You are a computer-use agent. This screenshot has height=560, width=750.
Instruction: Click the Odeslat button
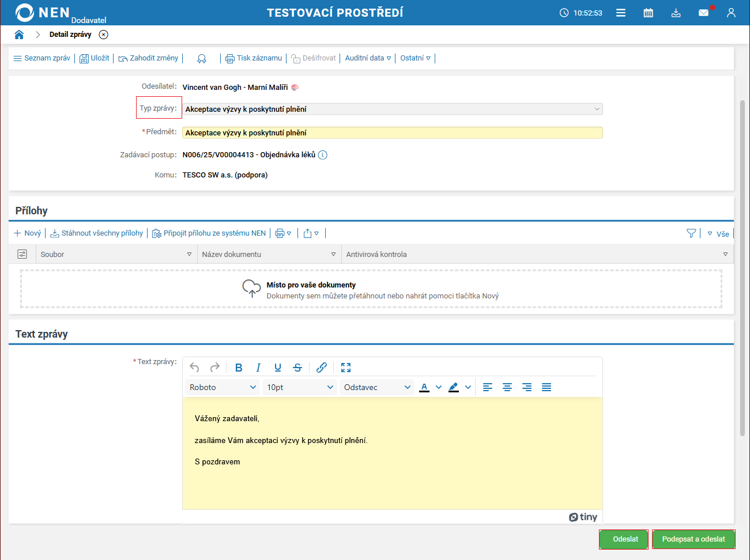coord(625,539)
